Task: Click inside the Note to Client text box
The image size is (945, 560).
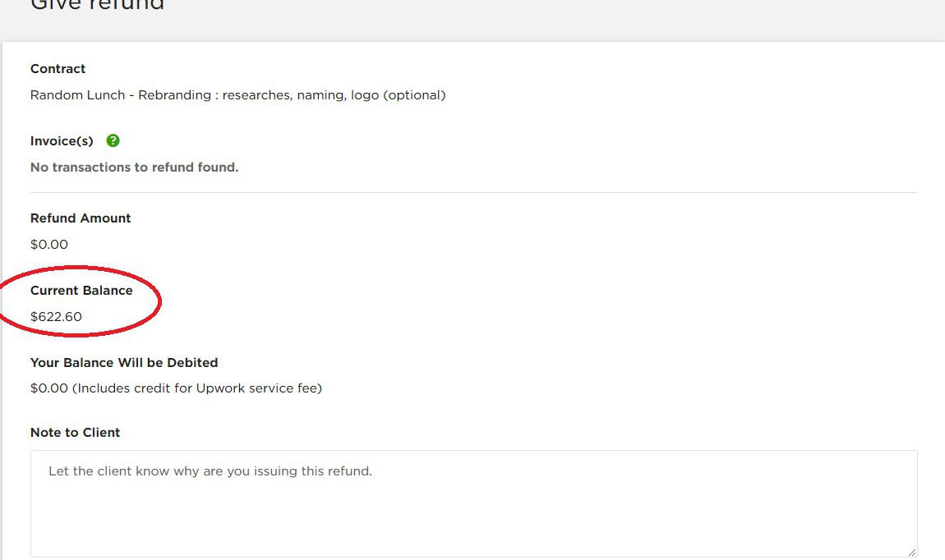Action: coord(473,513)
